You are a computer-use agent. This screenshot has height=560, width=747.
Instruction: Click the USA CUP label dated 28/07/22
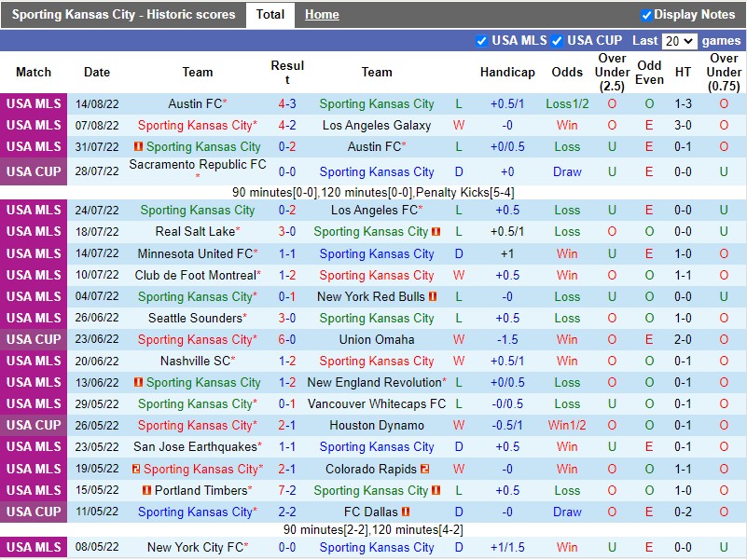(x=34, y=171)
